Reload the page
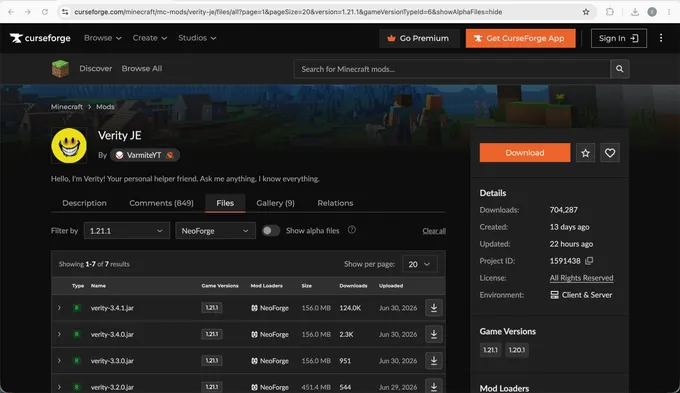Viewport: 680px width, 393px height. coord(45,12)
